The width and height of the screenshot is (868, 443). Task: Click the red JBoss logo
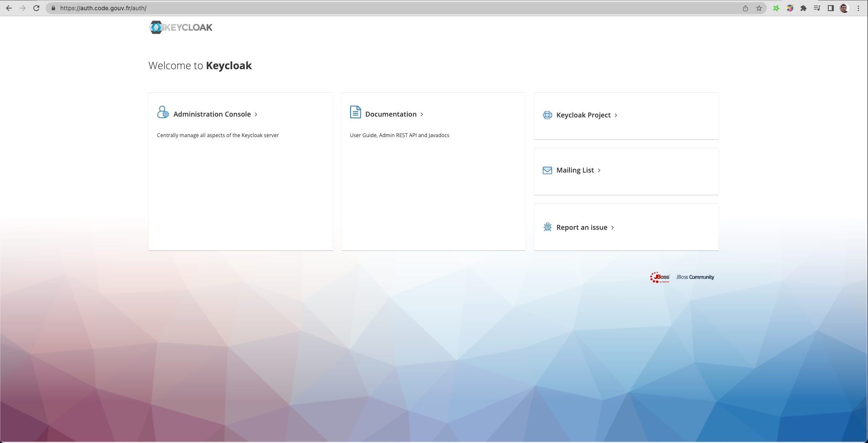(x=660, y=277)
